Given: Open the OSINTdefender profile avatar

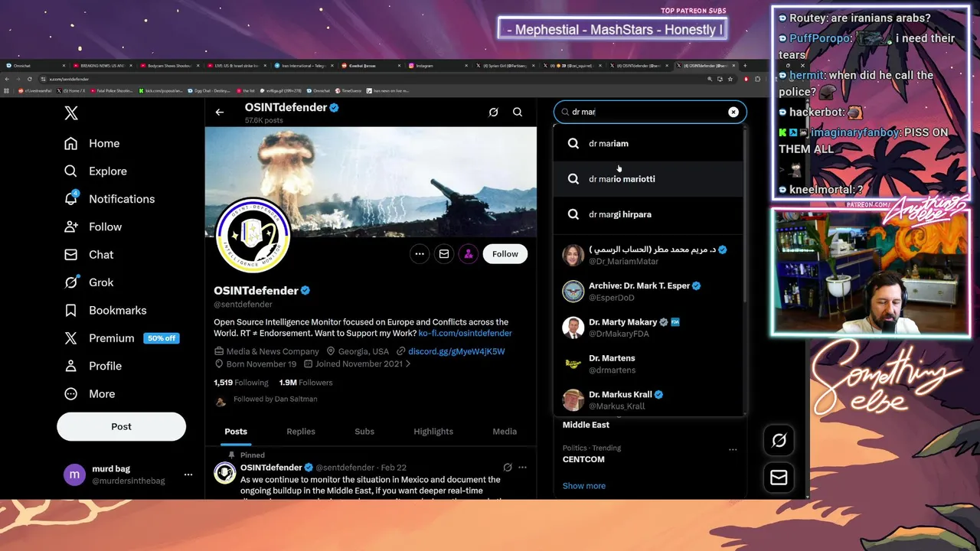Looking at the screenshot, I should 253,236.
